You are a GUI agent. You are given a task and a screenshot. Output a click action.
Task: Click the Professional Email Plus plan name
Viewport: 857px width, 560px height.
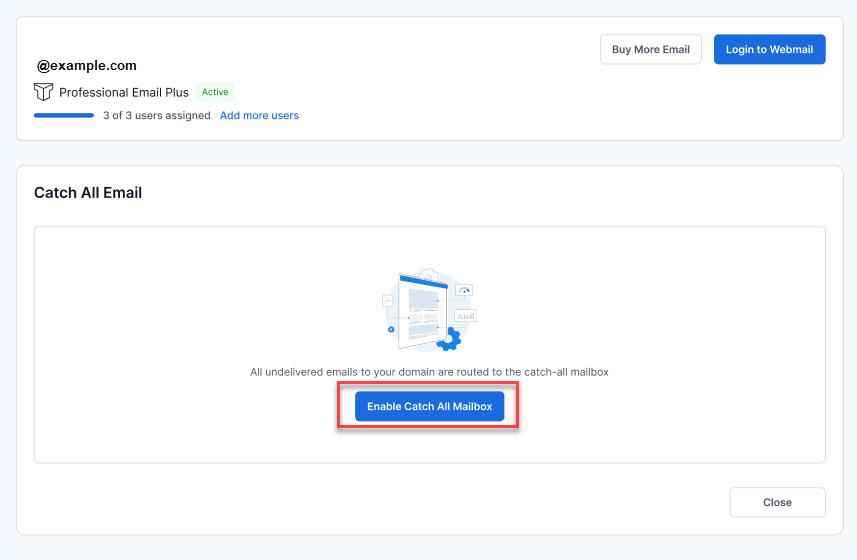(123, 92)
